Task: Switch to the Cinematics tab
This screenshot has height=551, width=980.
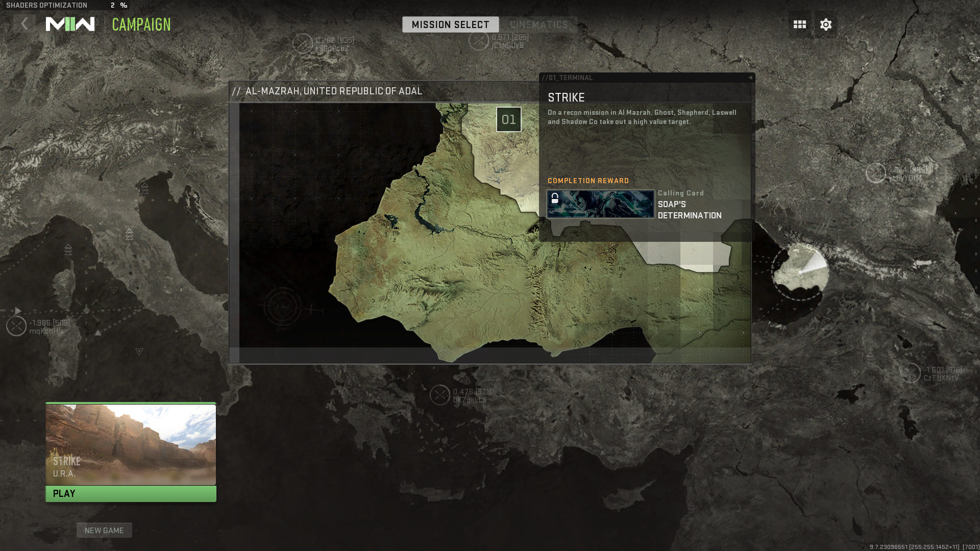Action: pyautogui.click(x=538, y=24)
